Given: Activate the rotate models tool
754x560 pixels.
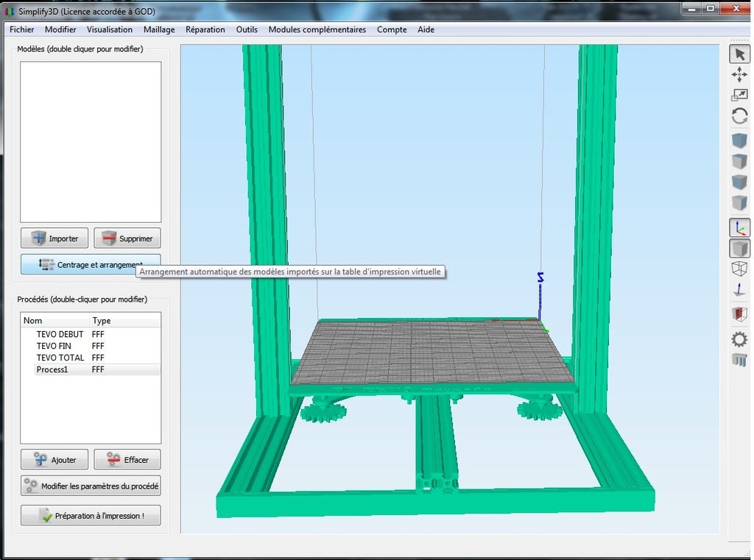Looking at the screenshot, I should (739, 116).
